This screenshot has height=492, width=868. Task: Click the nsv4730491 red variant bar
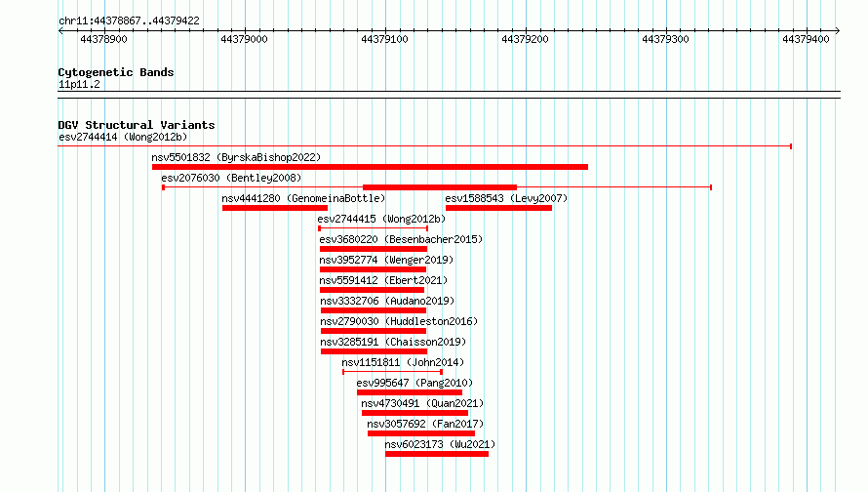[414, 413]
